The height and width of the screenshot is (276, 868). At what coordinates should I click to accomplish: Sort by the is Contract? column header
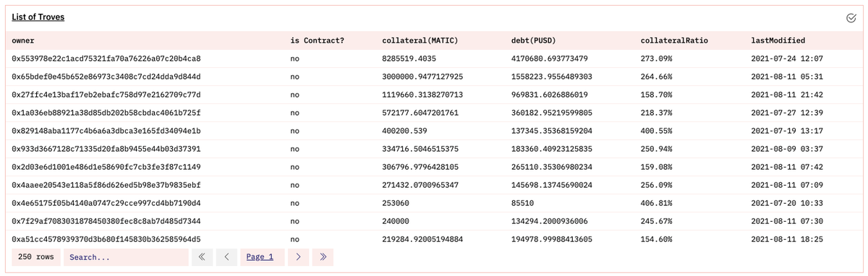click(317, 40)
